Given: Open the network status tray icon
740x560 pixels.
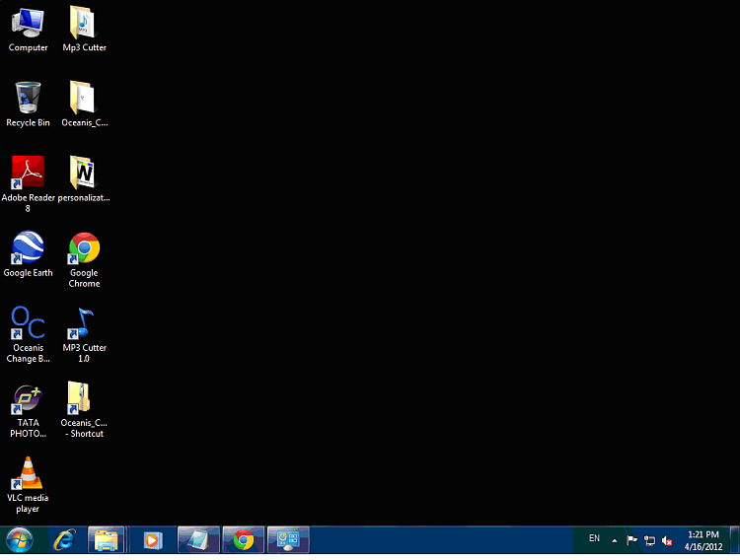Looking at the screenshot, I should [649, 540].
